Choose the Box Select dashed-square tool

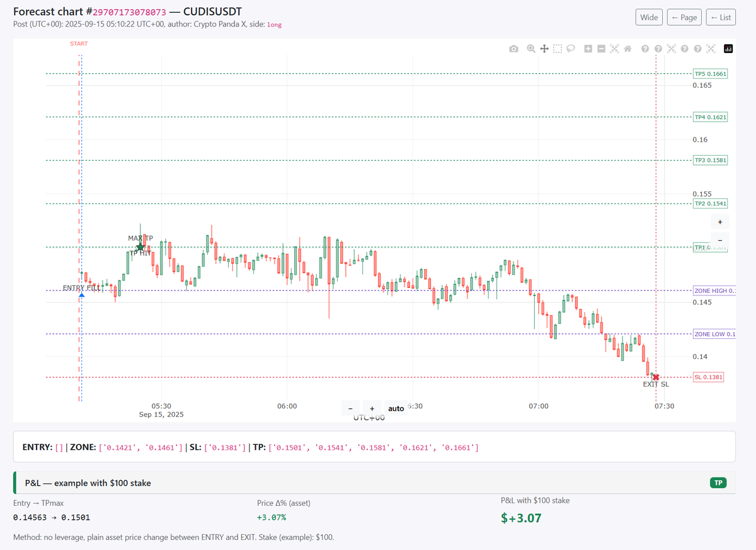(x=558, y=49)
